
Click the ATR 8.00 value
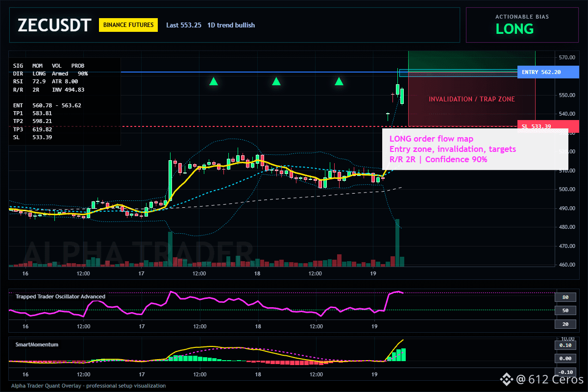coord(65,81)
